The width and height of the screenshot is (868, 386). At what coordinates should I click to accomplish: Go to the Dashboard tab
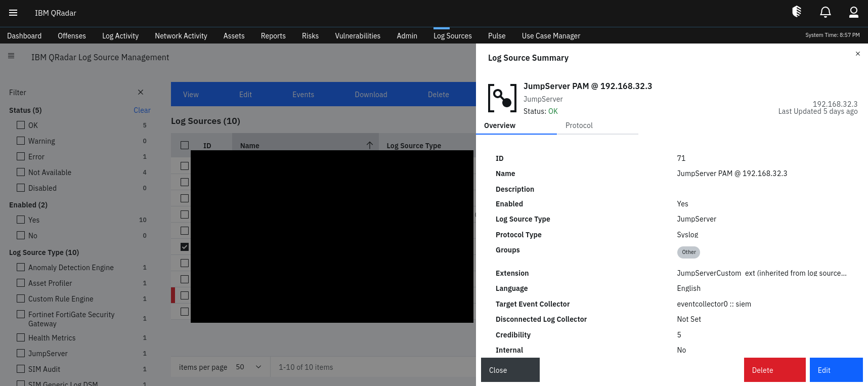point(24,36)
